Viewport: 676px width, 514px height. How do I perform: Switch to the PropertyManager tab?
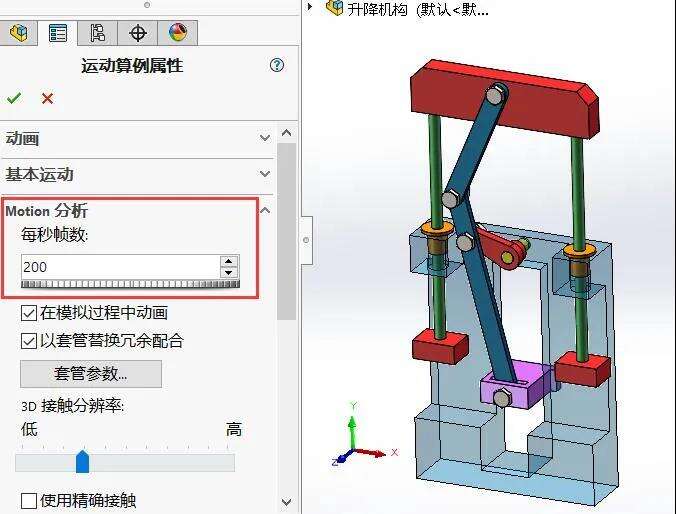pos(58,33)
